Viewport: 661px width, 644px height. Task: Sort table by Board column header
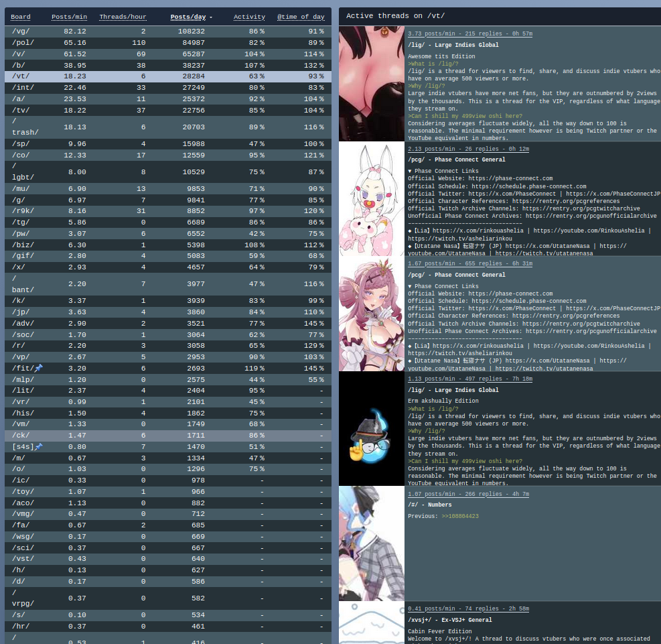[21, 17]
